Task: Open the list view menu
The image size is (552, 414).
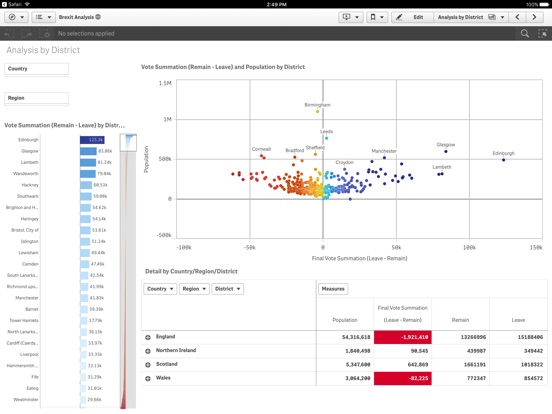Action: tap(44, 17)
